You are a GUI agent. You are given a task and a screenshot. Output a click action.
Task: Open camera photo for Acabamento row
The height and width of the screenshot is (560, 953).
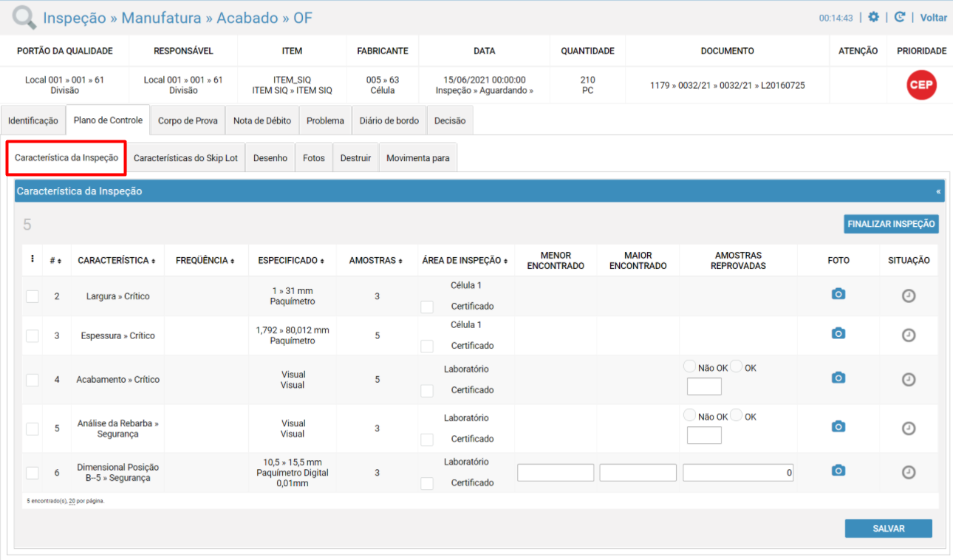838,378
